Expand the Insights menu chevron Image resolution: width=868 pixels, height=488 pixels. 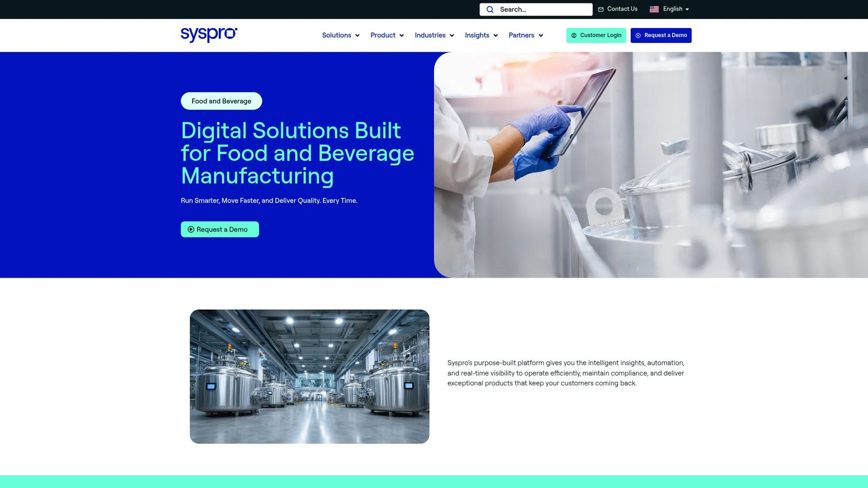pyautogui.click(x=495, y=36)
